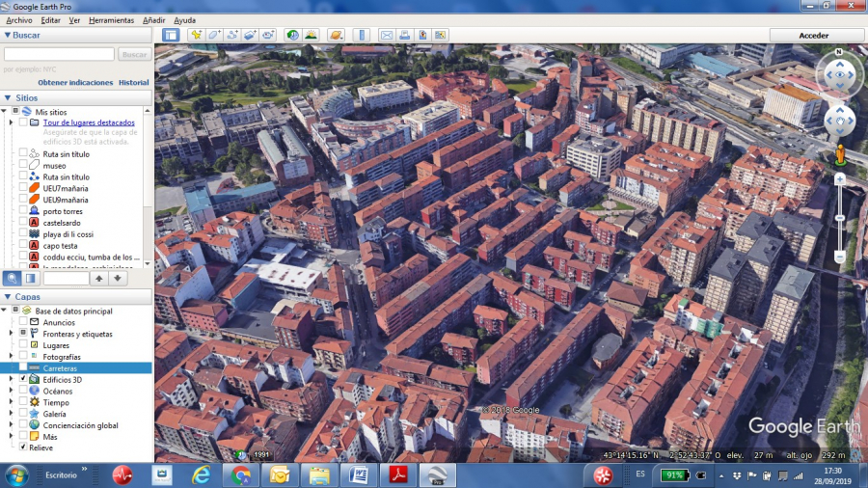Image resolution: width=868 pixels, height=488 pixels.
Task: Open the planet switcher icon
Action: (x=336, y=35)
